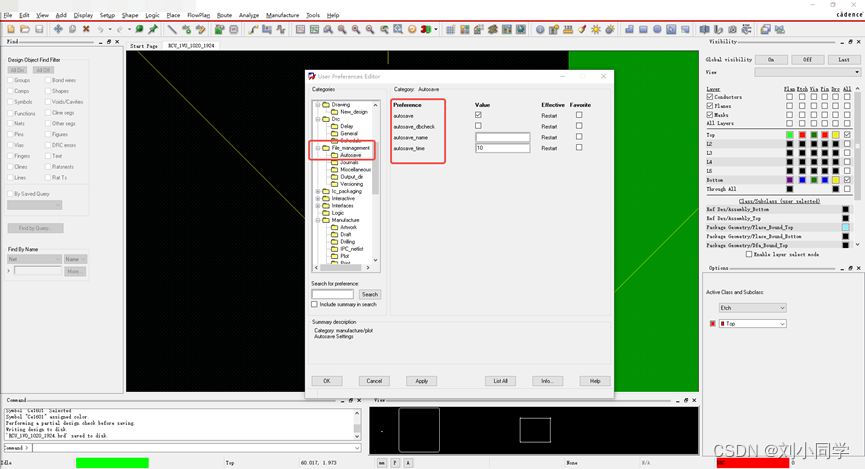Viewport: 865px width, 469px height.
Task: Click the Save disk icon in toolbar
Action: point(39,29)
